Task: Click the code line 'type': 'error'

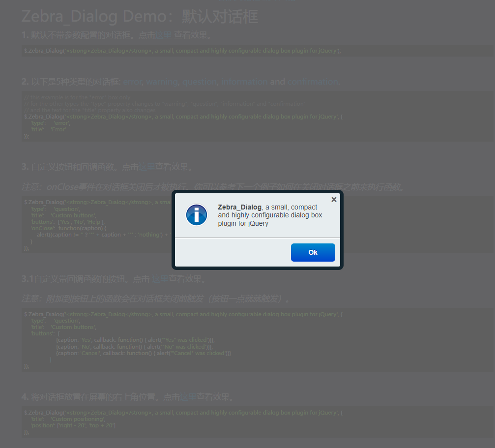Action: (51, 123)
